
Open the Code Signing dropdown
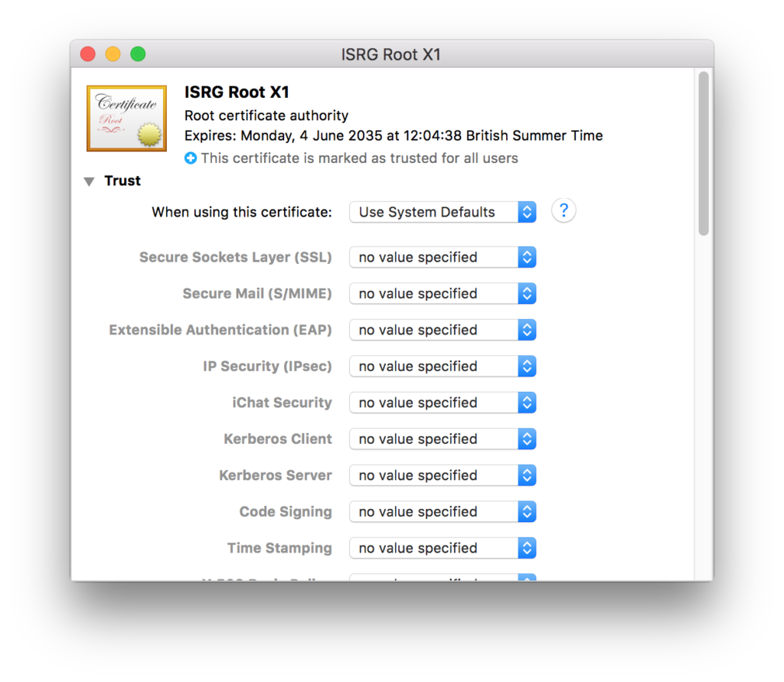[x=443, y=512]
